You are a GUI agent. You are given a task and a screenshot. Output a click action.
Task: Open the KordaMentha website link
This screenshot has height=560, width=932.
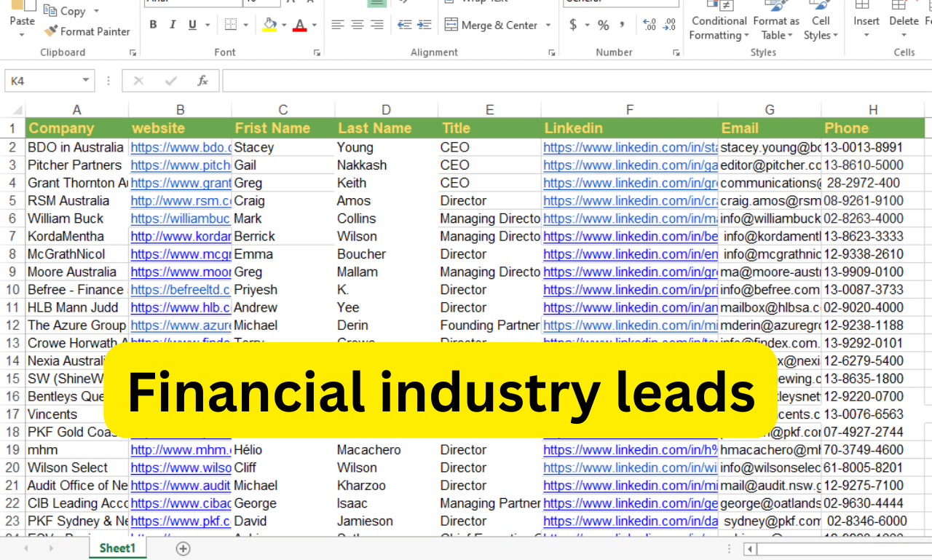(181, 236)
